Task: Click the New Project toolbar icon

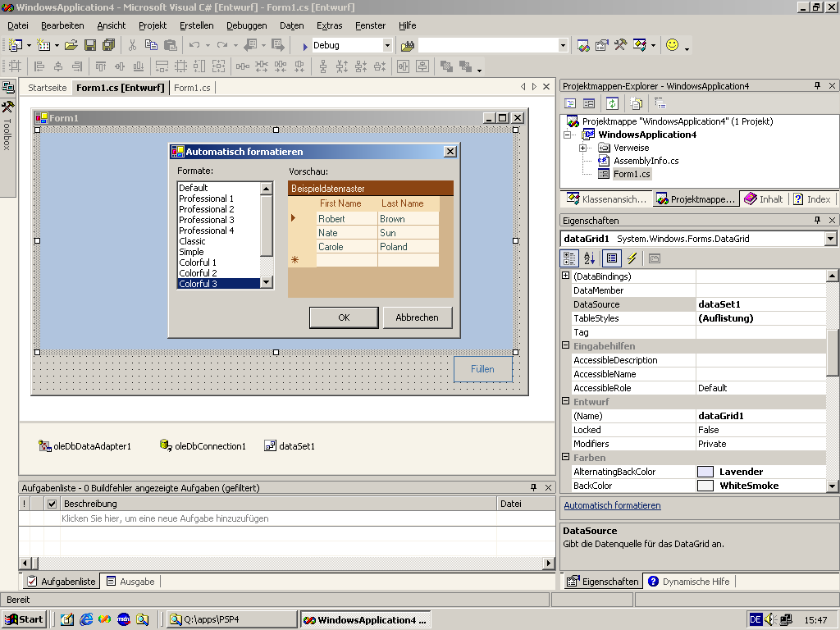Action: tap(16, 46)
